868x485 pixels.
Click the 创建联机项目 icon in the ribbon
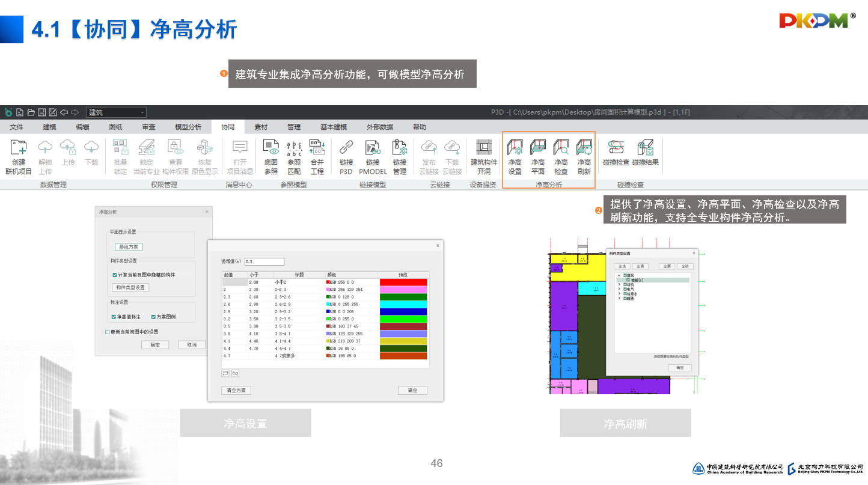(19, 148)
